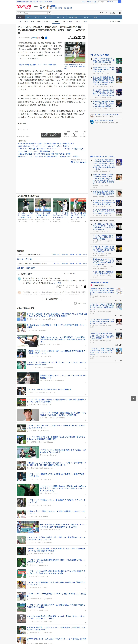
Task: Open 巨人・大勢 中継ぎとして世界の頂へ article
Action: [x=49, y=389]
